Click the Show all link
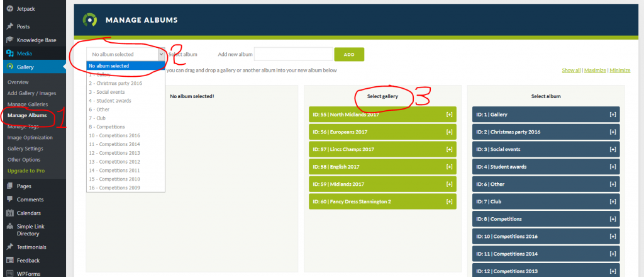644x277 pixels. pos(571,71)
